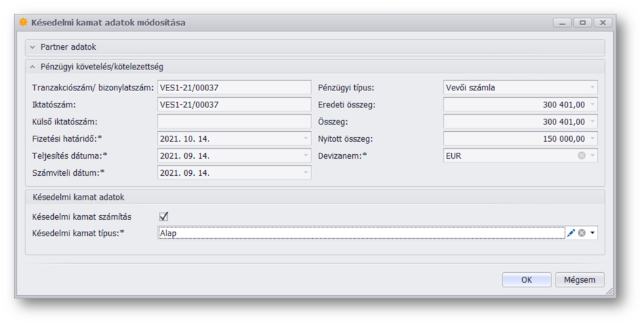Click the sun application icon in title bar
644x326 pixels.
pyautogui.click(x=24, y=22)
